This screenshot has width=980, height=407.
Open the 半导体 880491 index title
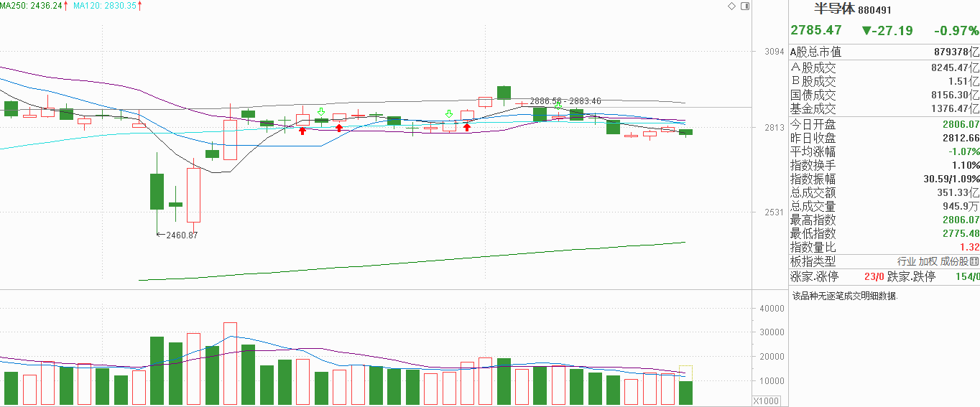(x=853, y=9)
